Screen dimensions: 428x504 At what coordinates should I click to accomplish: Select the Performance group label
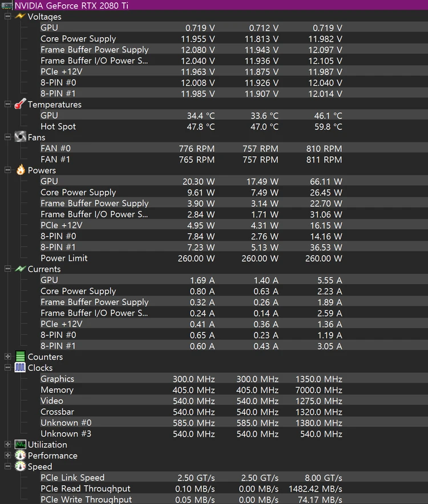click(53, 456)
